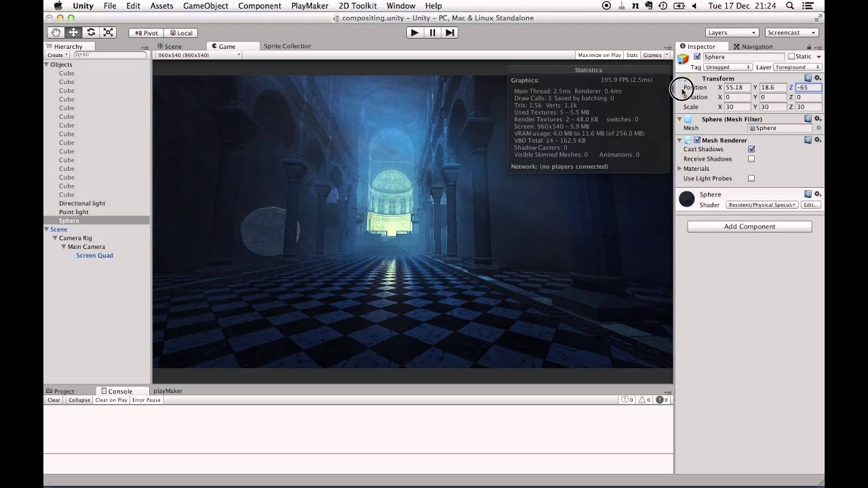Enable the Use Light Probes checkbox
Image resolution: width=868 pixels, height=488 pixels.
point(751,178)
